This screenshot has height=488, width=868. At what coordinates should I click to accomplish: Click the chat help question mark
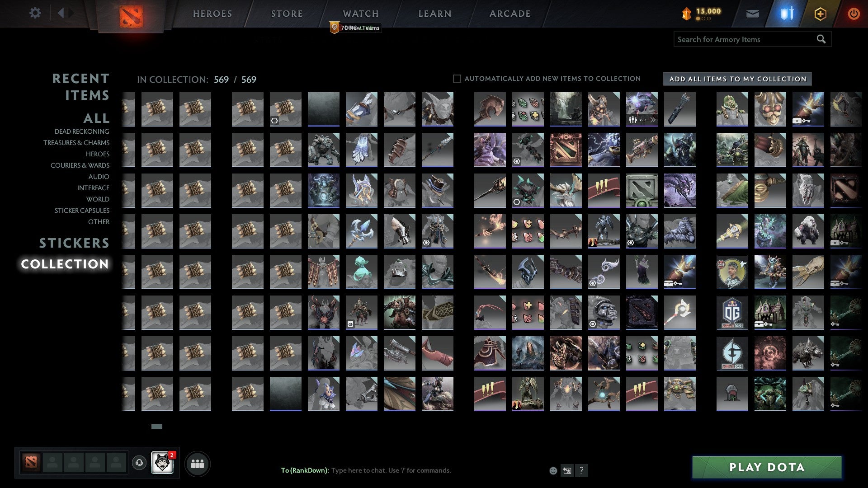[581, 471]
